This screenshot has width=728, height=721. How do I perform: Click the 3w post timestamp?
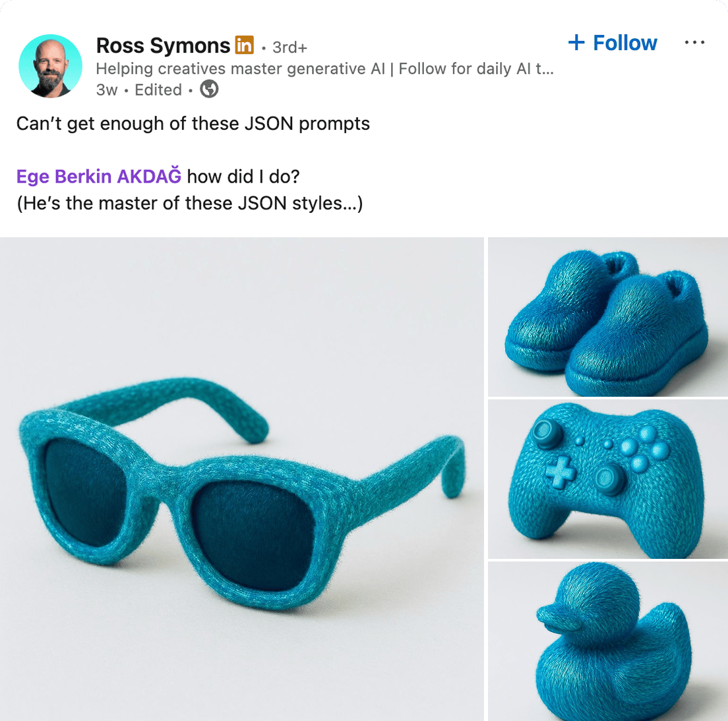(x=106, y=90)
